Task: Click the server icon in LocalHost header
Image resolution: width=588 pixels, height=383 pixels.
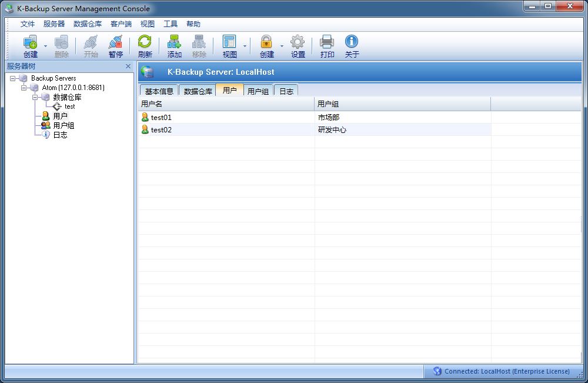Action: (x=148, y=72)
